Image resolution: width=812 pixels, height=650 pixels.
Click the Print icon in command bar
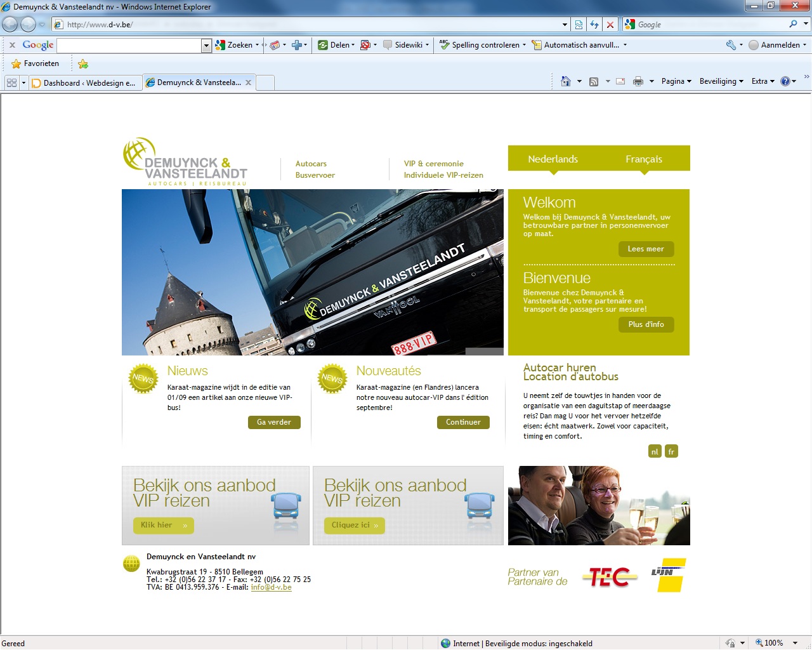[x=638, y=81]
